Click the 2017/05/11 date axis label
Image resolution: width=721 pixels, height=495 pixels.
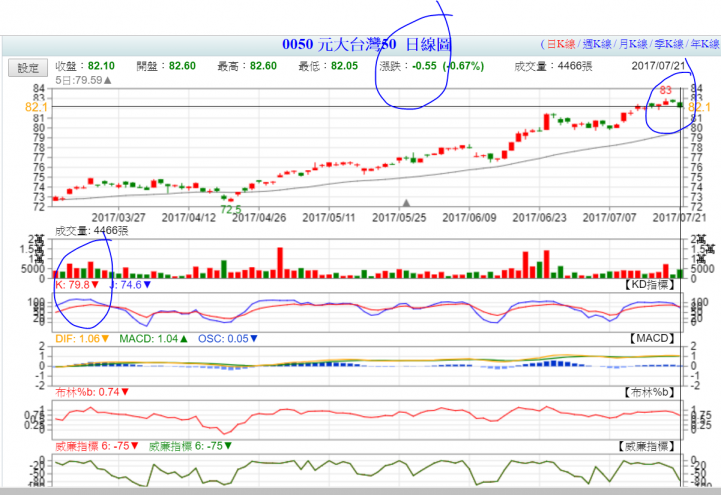click(x=329, y=217)
